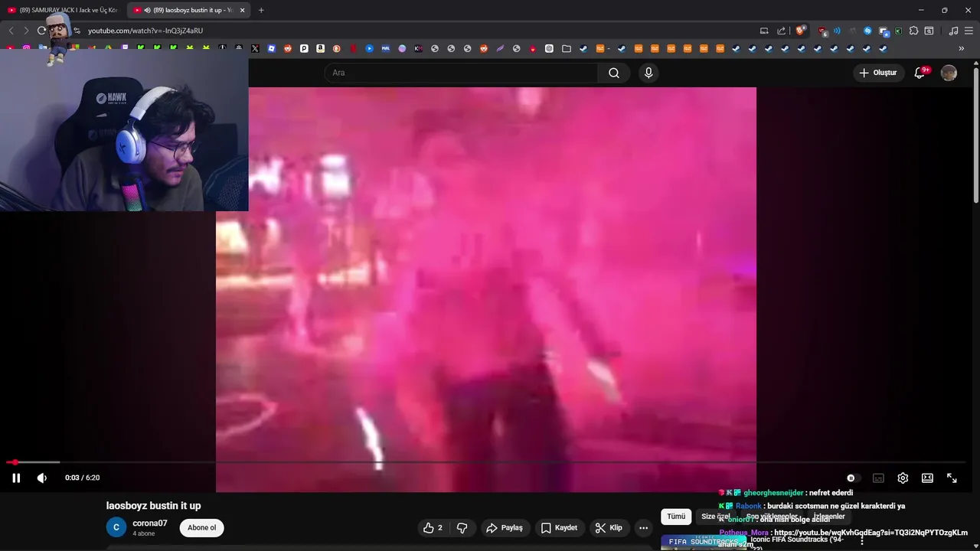
Task: Open the corona07 channel name link
Action: click(x=150, y=523)
